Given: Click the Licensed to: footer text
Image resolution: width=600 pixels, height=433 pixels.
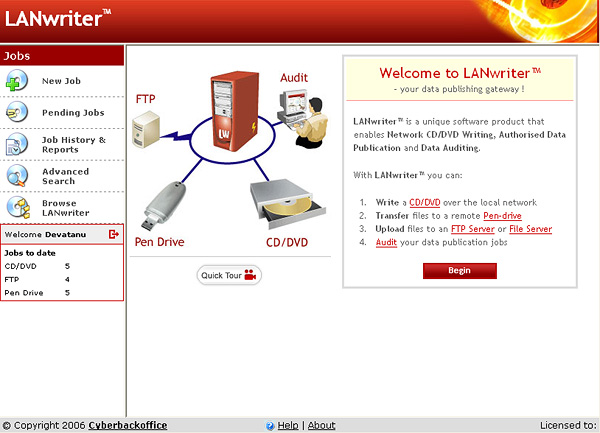Looking at the screenshot, I should click(x=568, y=425).
